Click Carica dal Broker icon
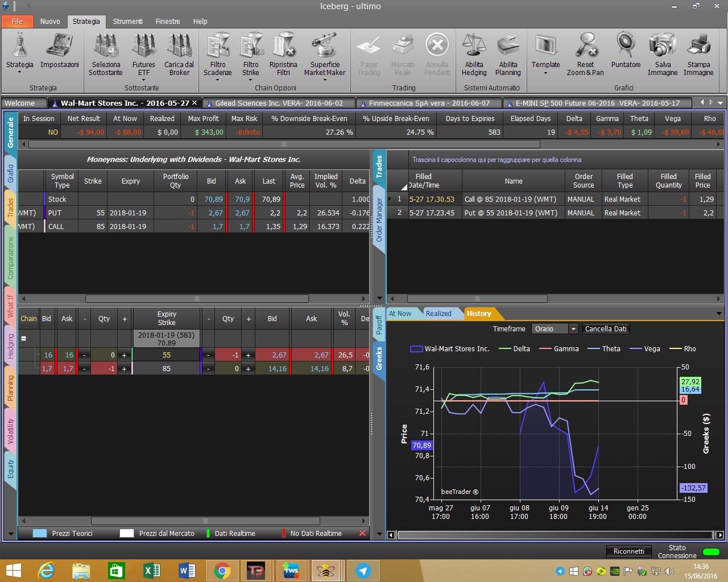 (179, 45)
